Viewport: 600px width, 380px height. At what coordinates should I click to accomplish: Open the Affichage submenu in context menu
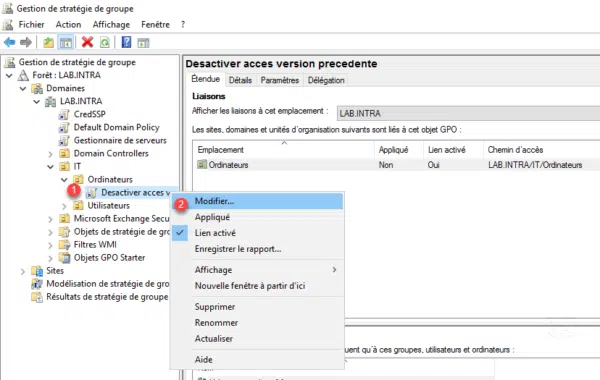pos(257,270)
